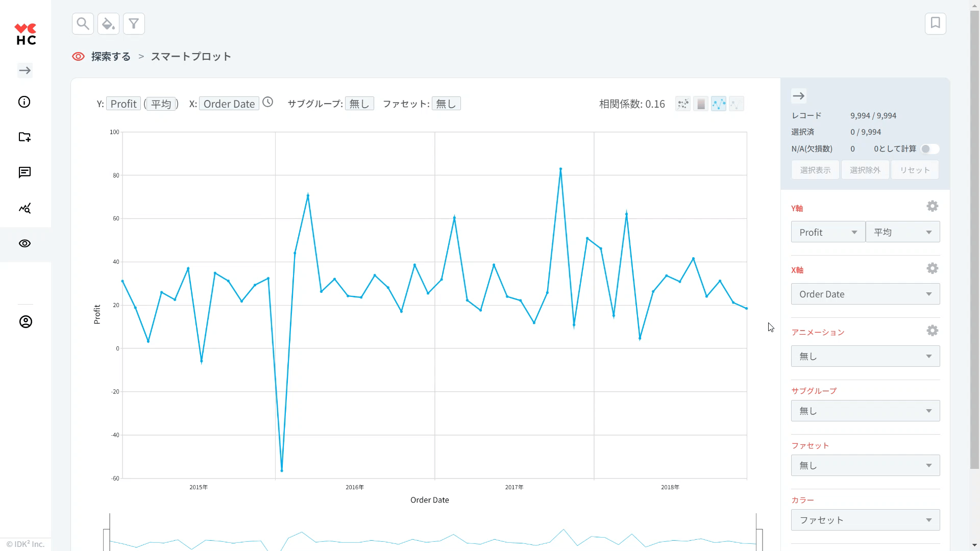Screen dimensions: 980x551
Task: Open the Profit Y-axis dropdown
Action: [x=827, y=232]
